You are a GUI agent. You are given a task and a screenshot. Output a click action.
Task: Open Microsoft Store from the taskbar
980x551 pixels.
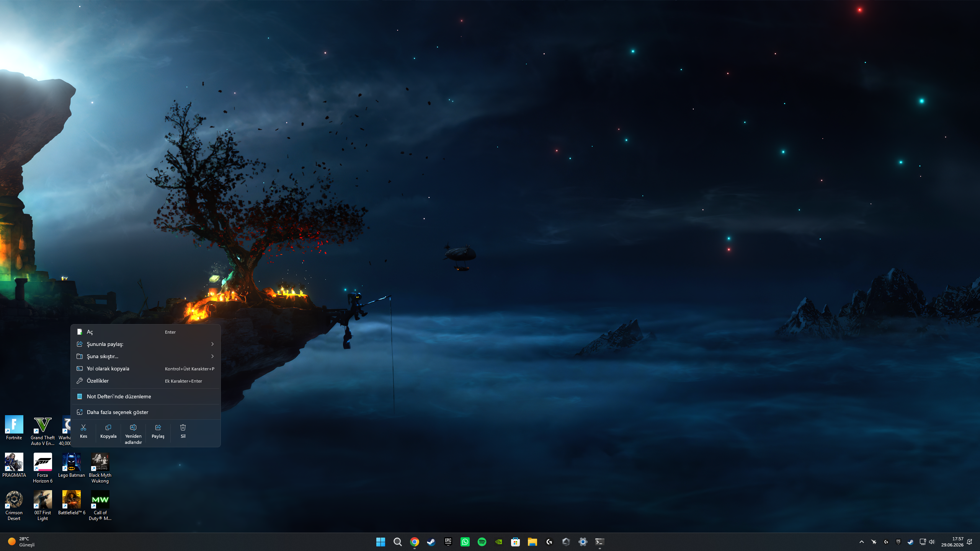tap(515, 542)
